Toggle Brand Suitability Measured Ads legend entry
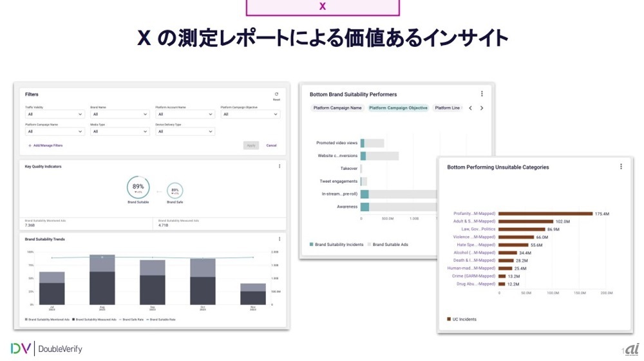 (x=95, y=320)
